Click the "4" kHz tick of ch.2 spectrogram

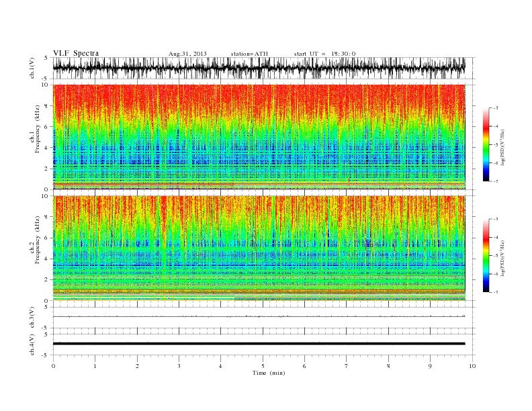pos(47,259)
